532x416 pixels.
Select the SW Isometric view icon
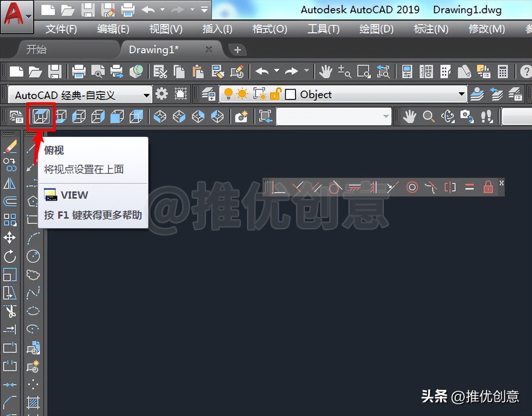(x=160, y=116)
